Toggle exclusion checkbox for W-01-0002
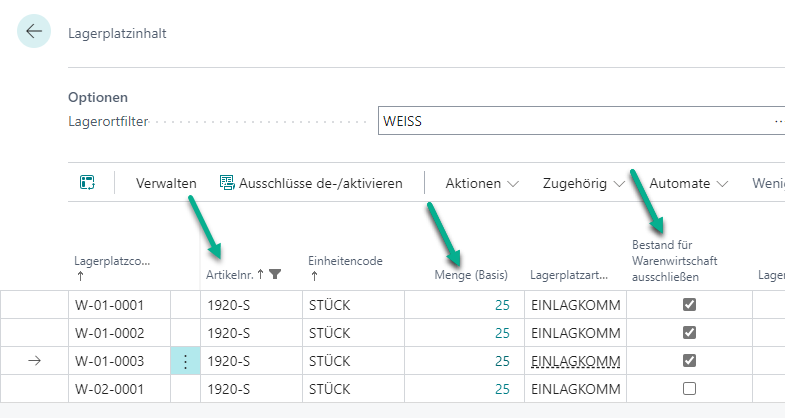 point(689,333)
